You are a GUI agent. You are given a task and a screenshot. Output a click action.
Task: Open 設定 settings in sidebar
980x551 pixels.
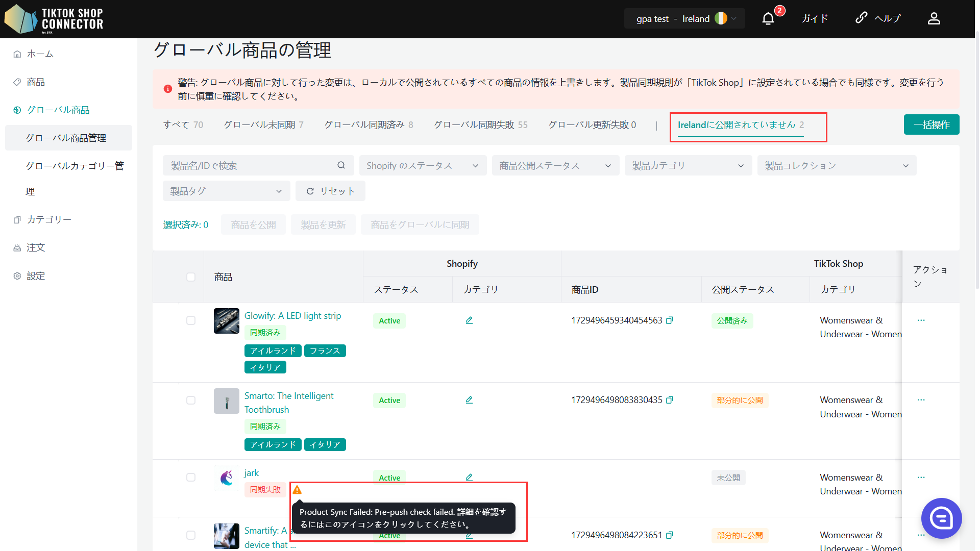point(36,276)
